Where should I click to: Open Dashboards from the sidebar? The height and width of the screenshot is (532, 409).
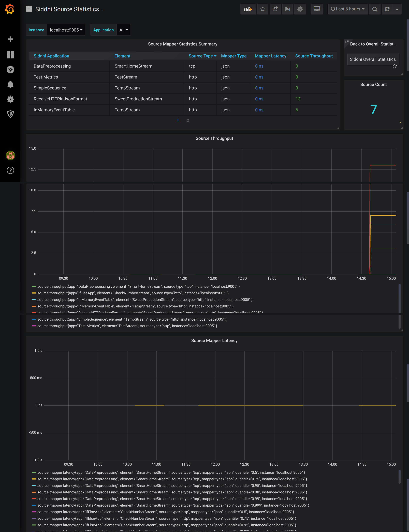(x=10, y=55)
